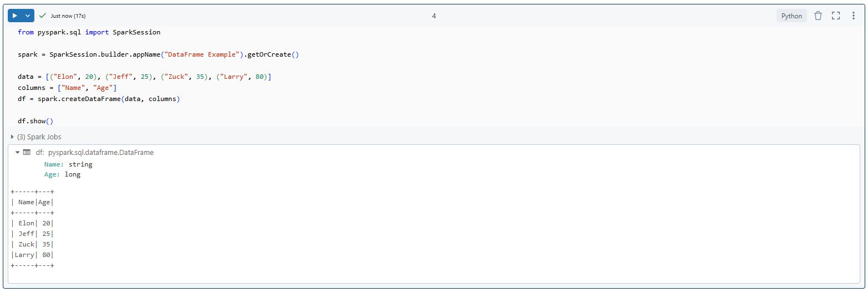Click the Larry row in output table

[x=32, y=255]
